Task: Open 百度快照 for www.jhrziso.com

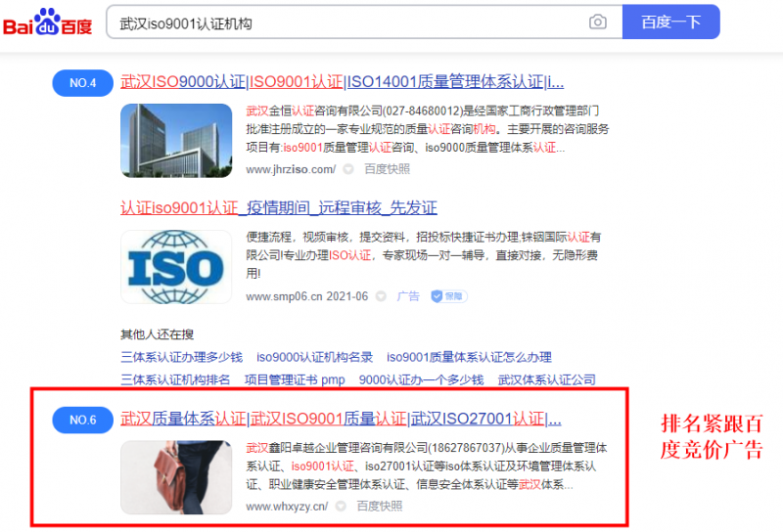Action: click(x=388, y=169)
